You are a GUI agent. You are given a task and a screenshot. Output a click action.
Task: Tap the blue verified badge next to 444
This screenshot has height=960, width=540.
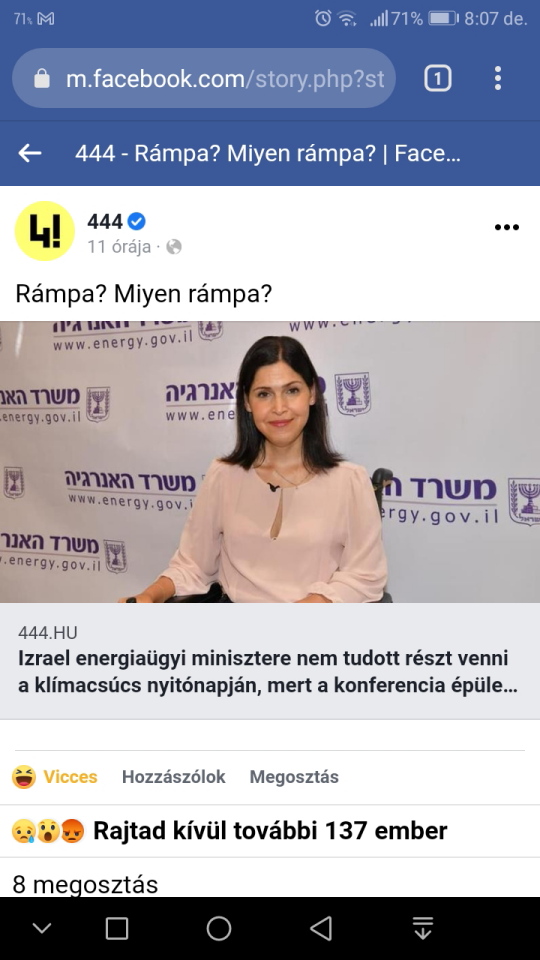pyautogui.click(x=137, y=221)
